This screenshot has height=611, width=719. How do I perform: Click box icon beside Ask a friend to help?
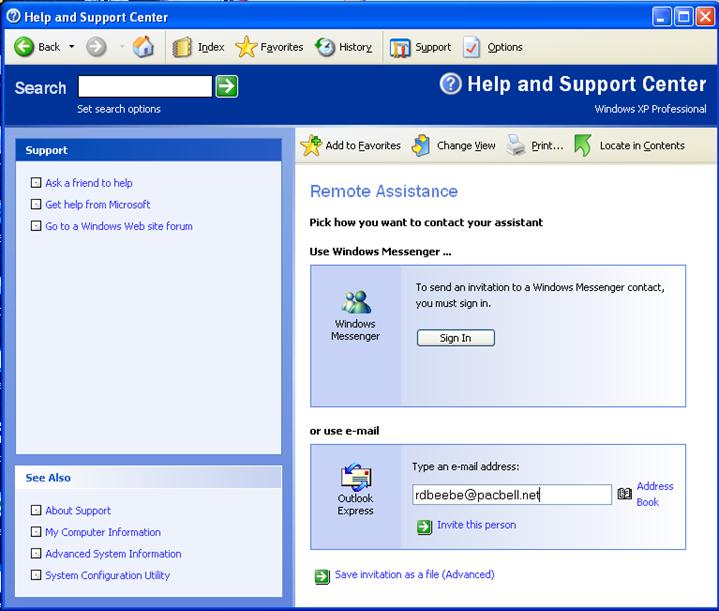pyautogui.click(x=36, y=183)
